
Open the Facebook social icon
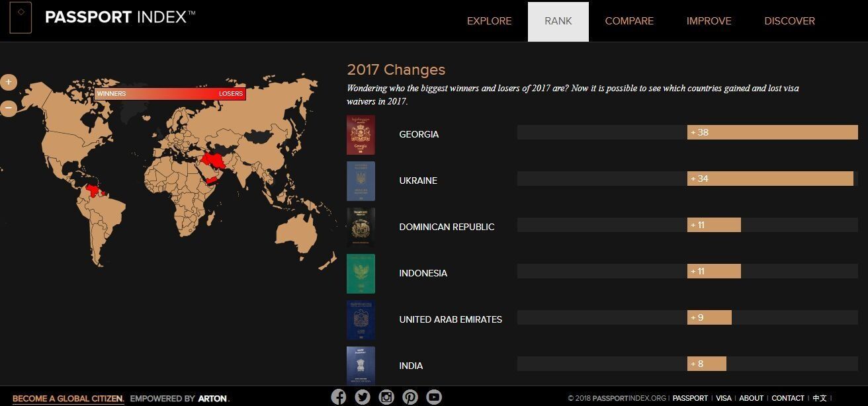(339, 397)
